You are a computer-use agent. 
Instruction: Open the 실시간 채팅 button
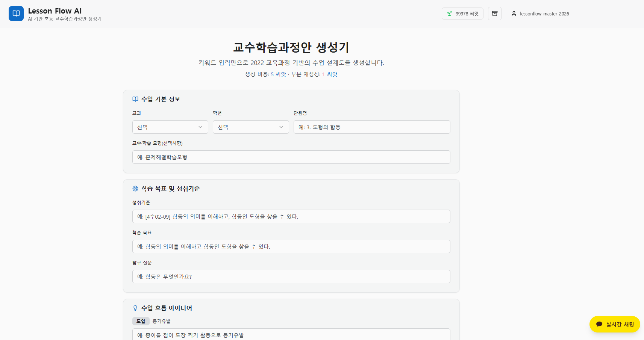[614, 324]
